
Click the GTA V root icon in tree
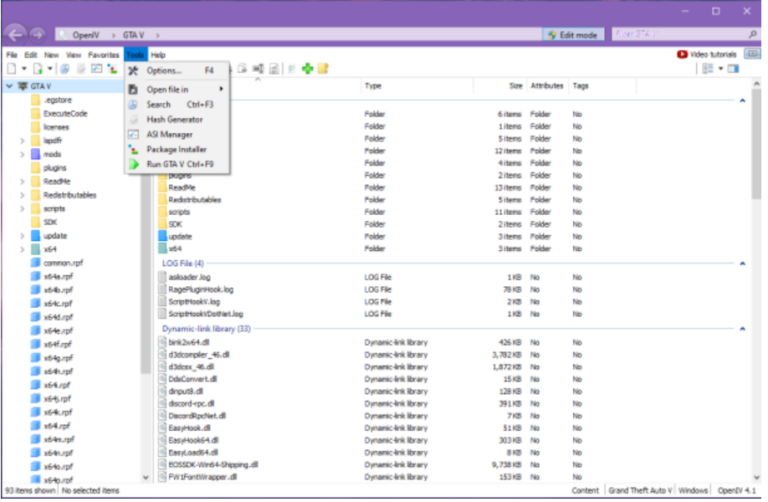23,86
